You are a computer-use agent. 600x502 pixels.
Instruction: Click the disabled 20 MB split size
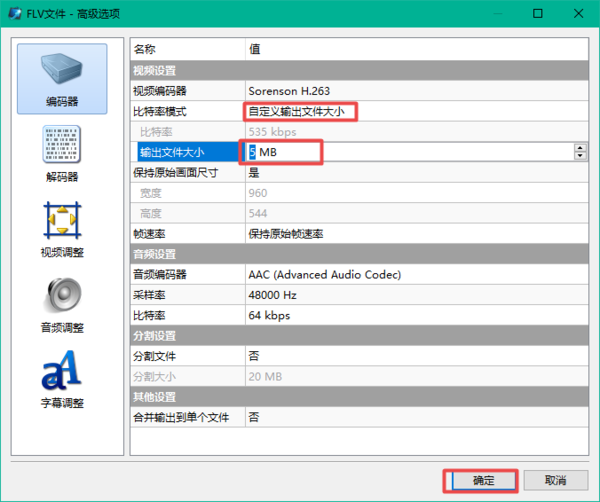pyautogui.click(x=416, y=376)
